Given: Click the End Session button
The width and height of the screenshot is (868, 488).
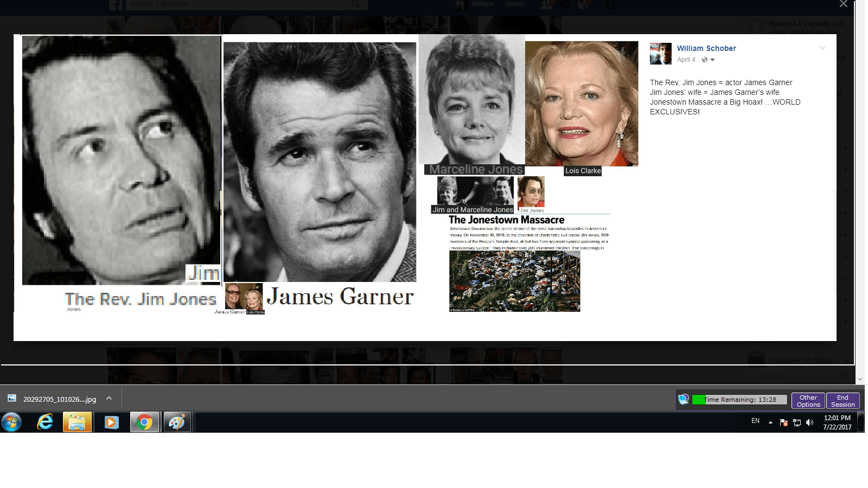Looking at the screenshot, I should pos(843,401).
